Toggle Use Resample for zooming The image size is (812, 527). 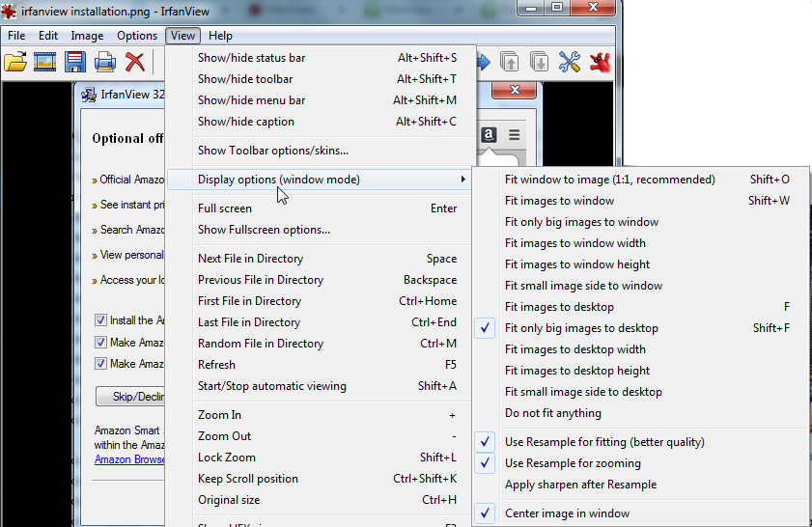[x=641, y=463]
